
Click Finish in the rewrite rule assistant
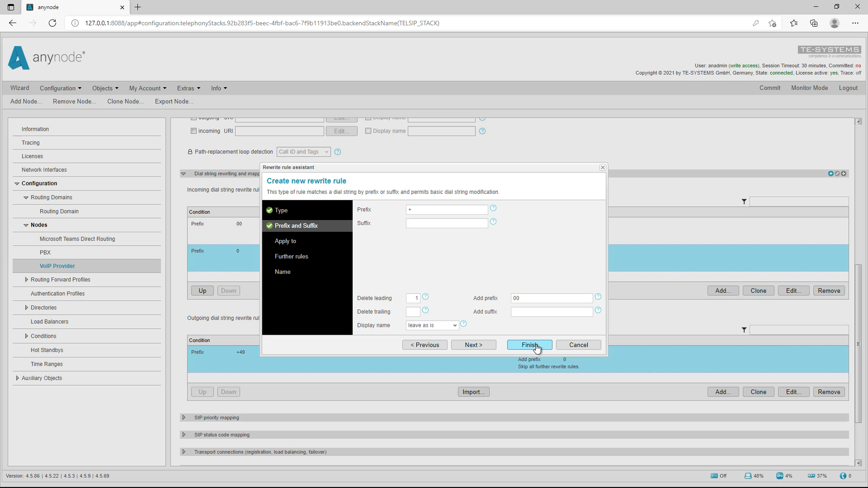click(529, 345)
